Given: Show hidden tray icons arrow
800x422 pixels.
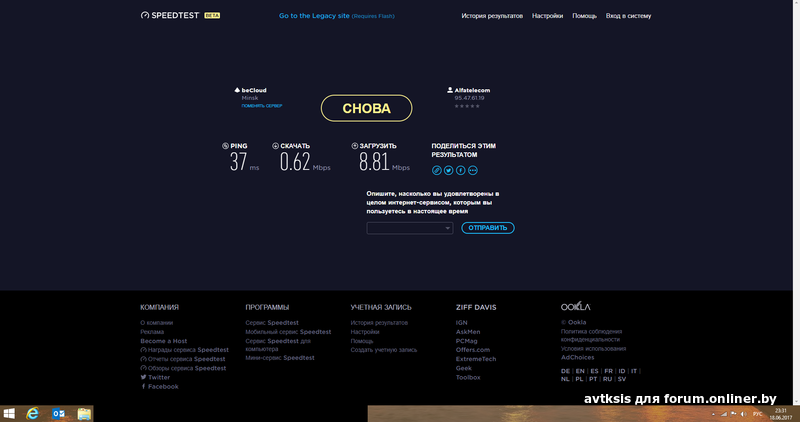Looking at the screenshot, I should point(713,414).
